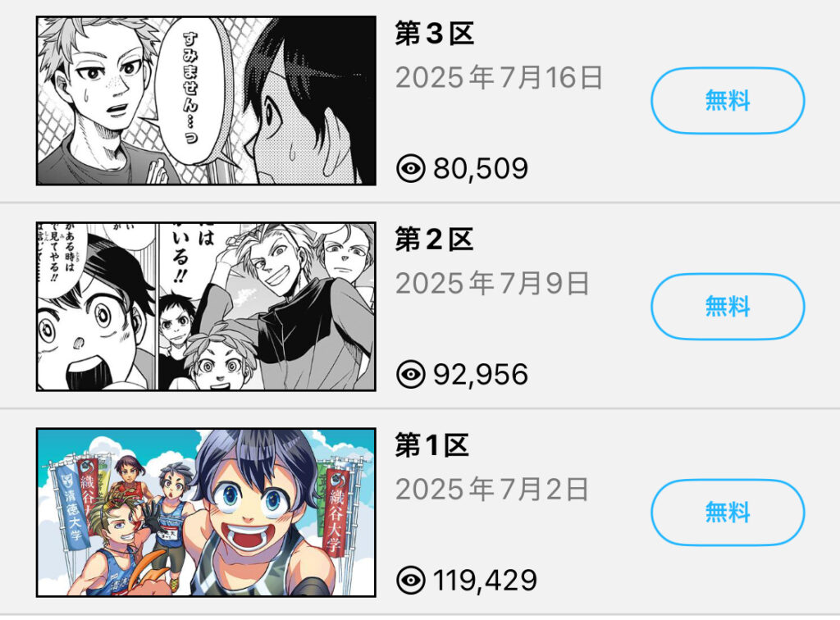
Task: Select the 第1区 episode title
Action: pos(431,445)
